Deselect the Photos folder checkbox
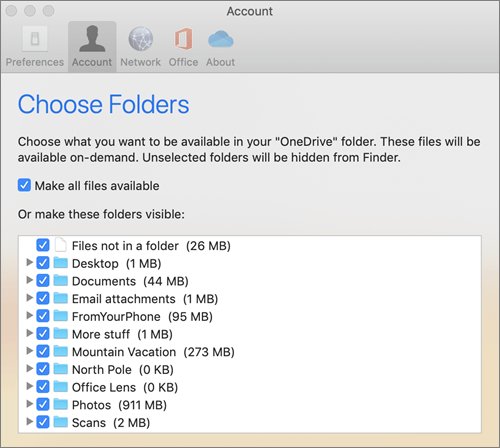 tap(43, 404)
